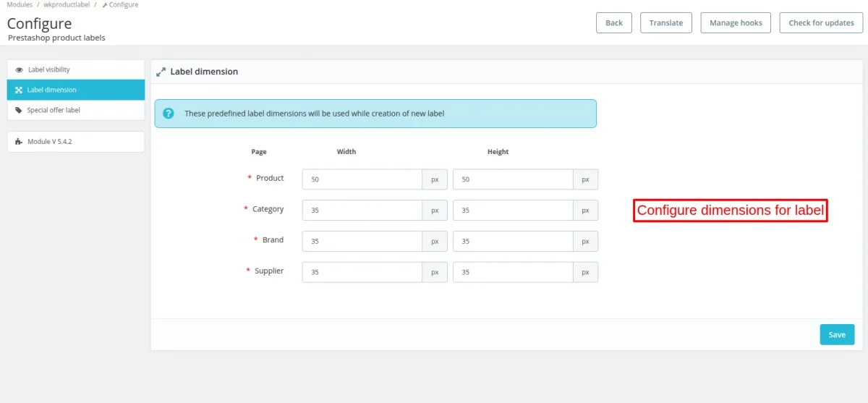Go to Modules in the breadcrumb
Screen dimensions: 868x403
point(20,4)
